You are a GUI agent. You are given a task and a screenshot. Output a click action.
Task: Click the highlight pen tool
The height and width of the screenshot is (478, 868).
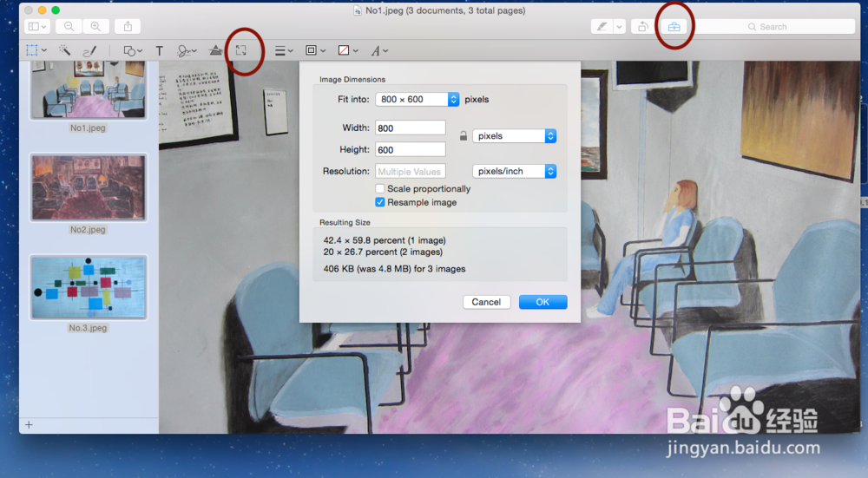pos(602,27)
